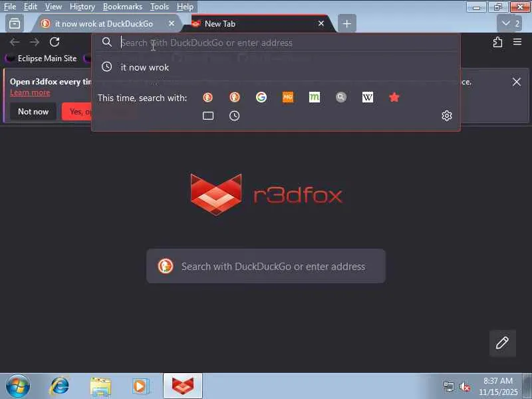Click the muted volume tray icon
Viewport: 532px width, 399px height.
point(464,386)
